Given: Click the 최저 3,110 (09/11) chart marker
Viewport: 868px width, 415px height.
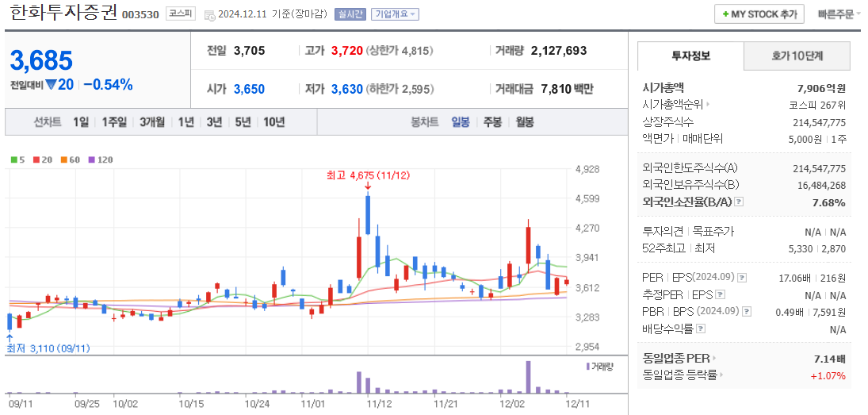Looking at the screenshot, I should click(x=48, y=348).
